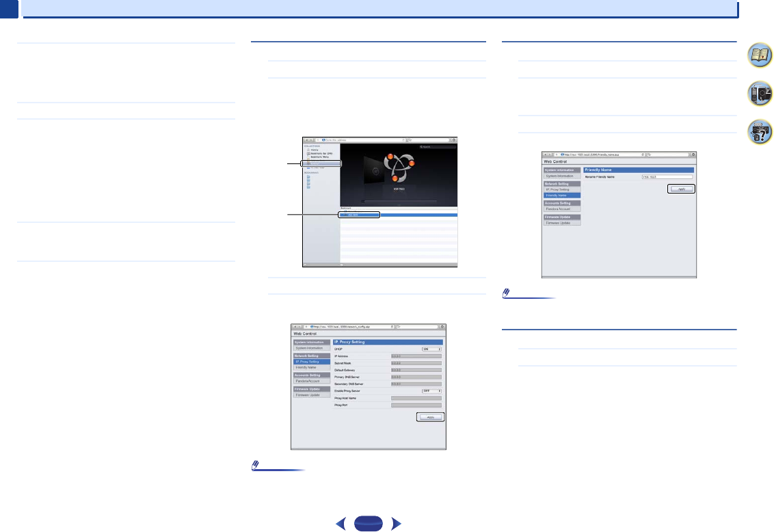This screenshot has width=774, height=532.
Task: Select IP, Proxy Setting in the proxy screenshot sidebar
Action: [x=312, y=362]
